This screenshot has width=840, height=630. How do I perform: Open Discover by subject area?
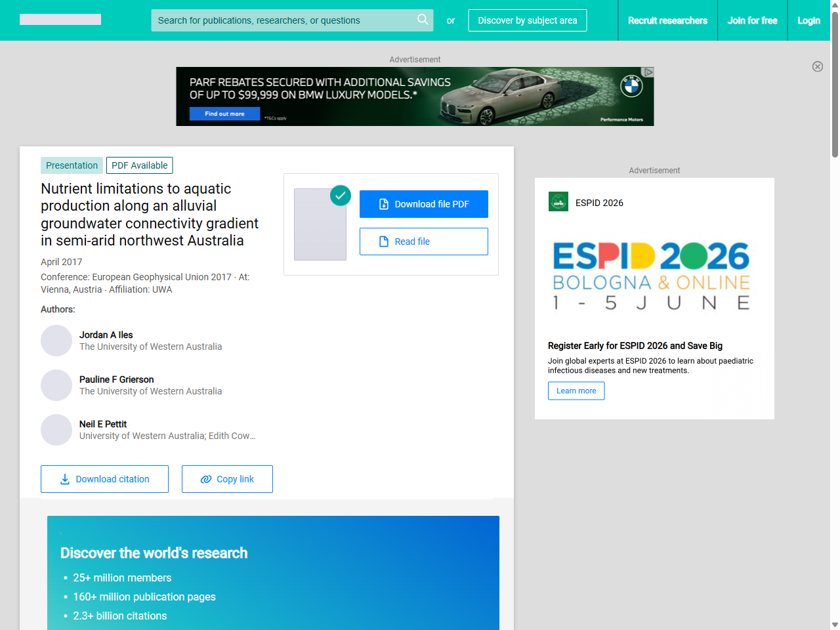point(527,20)
